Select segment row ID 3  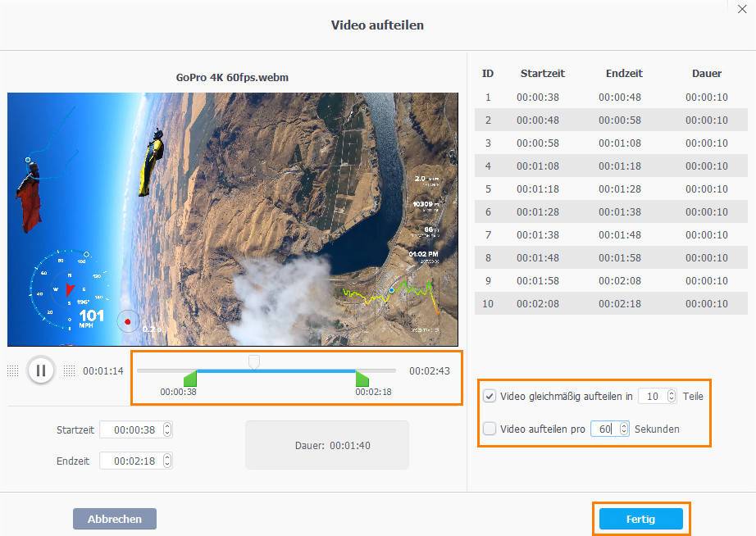(611, 143)
